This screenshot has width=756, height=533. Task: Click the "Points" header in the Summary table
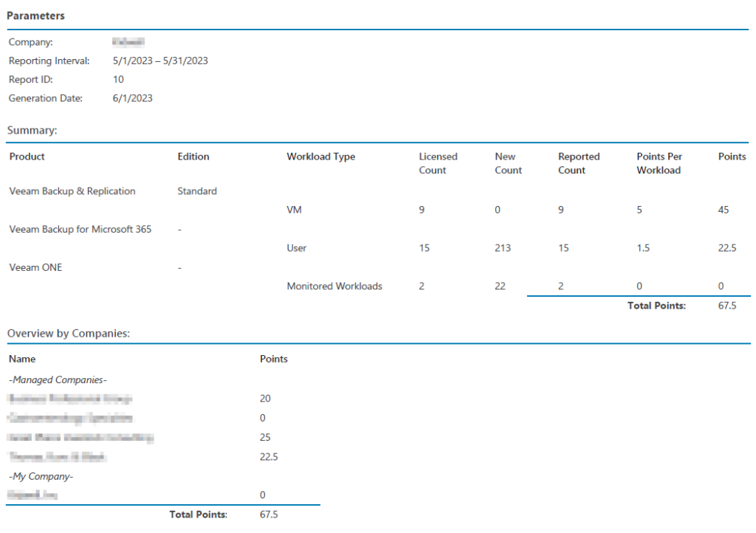(732, 157)
